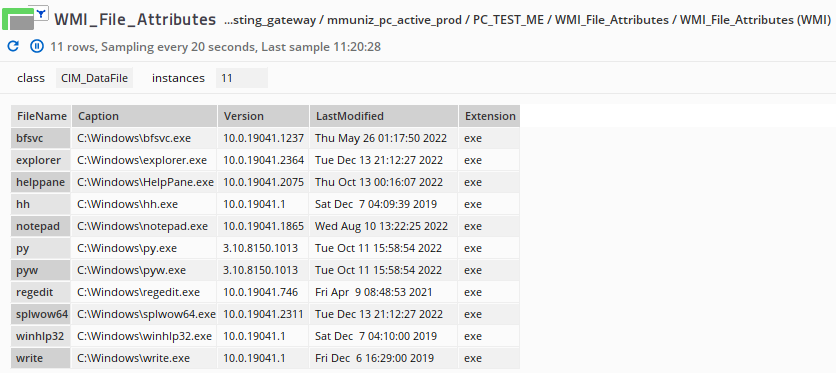Sort by the Caption column header

click(144, 116)
